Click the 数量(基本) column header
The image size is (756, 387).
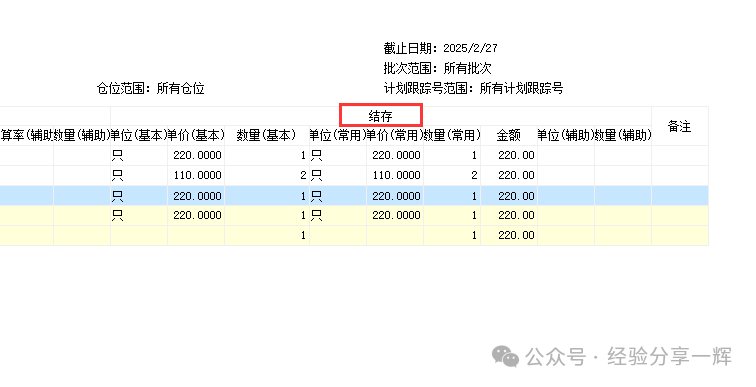[x=267, y=135]
